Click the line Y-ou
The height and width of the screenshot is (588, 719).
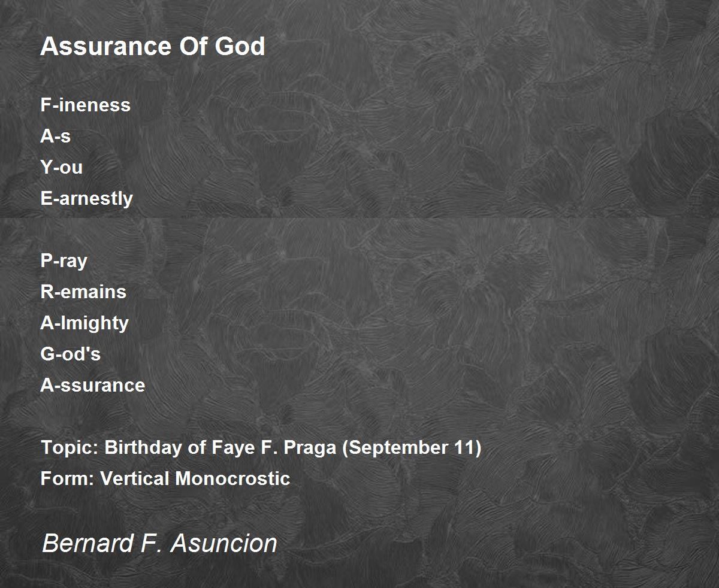tap(61, 167)
